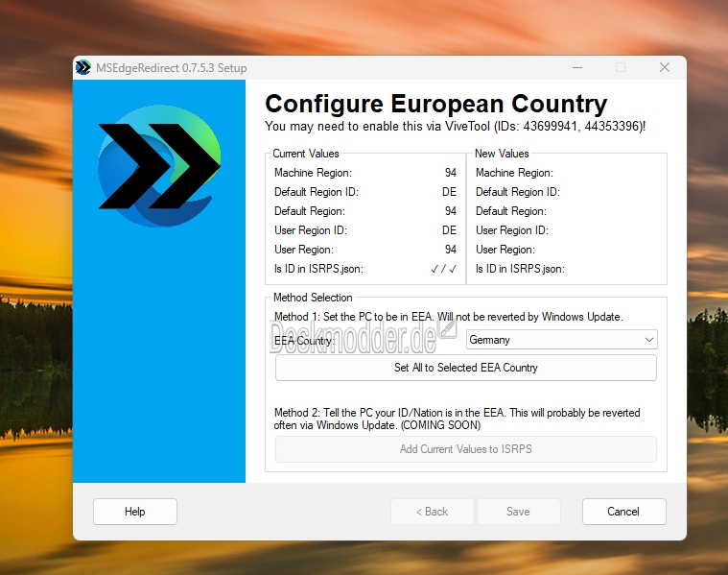
Task: Click the Current Values Default Region label
Action: (310, 211)
